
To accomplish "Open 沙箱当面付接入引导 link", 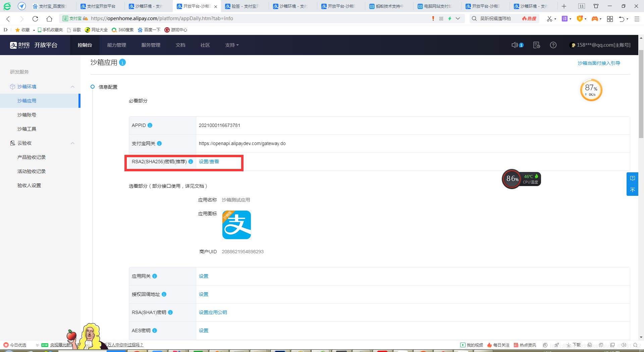I will click(x=599, y=63).
